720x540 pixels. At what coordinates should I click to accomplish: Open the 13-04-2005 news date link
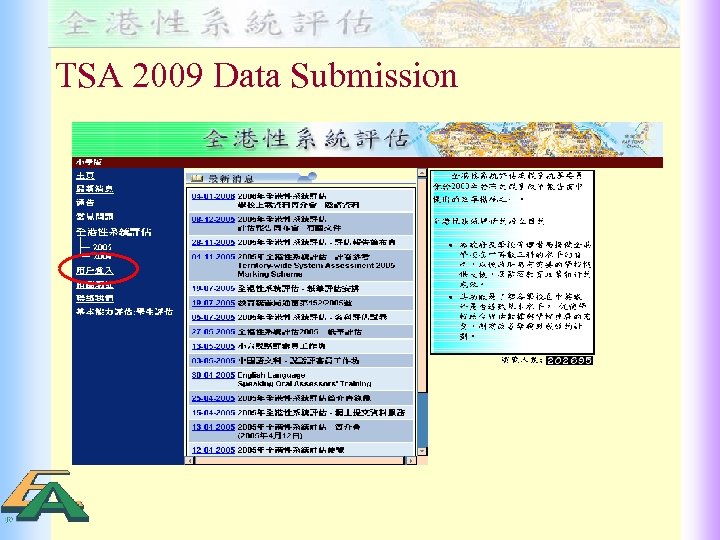(213, 427)
